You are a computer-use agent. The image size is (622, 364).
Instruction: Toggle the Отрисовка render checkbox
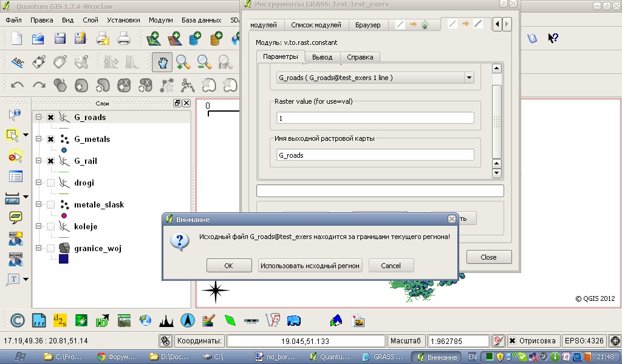513,340
